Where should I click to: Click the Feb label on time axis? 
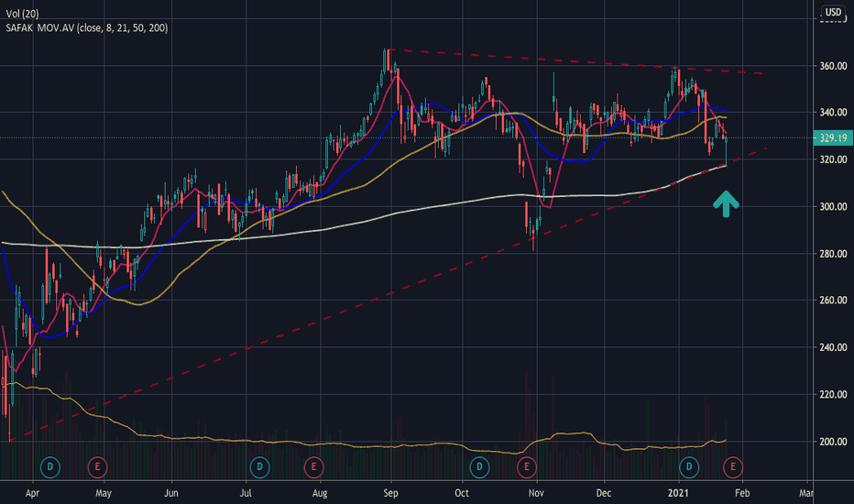(x=742, y=493)
